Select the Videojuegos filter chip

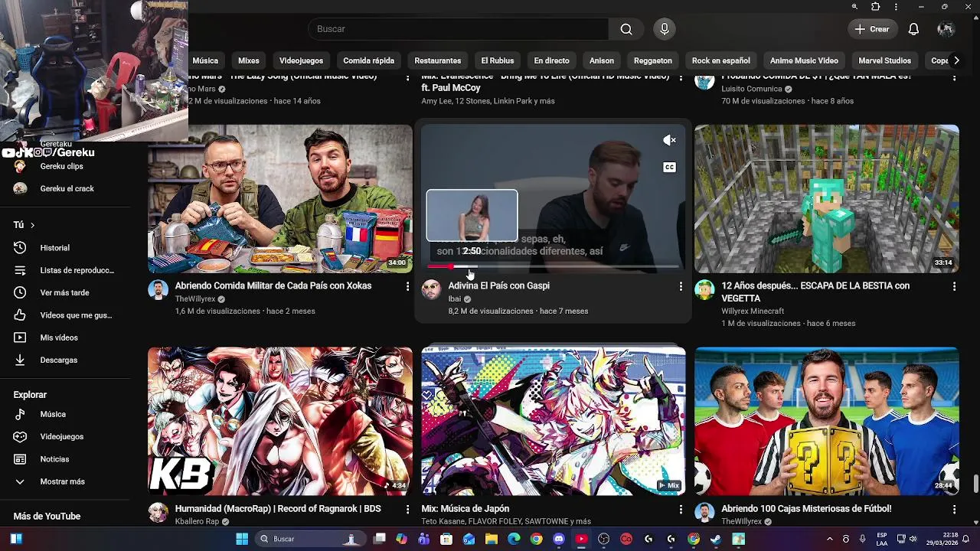[301, 60]
